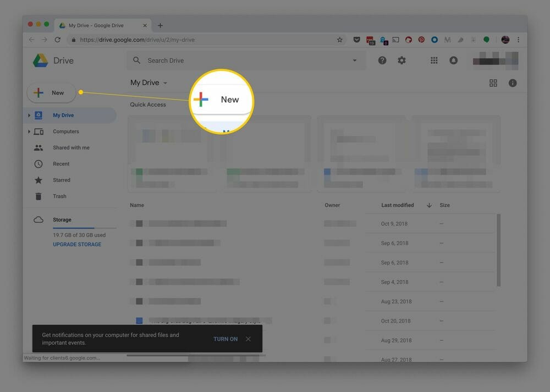This screenshot has width=550, height=392.
Task: Open Drive notifications bell
Action: click(x=454, y=60)
